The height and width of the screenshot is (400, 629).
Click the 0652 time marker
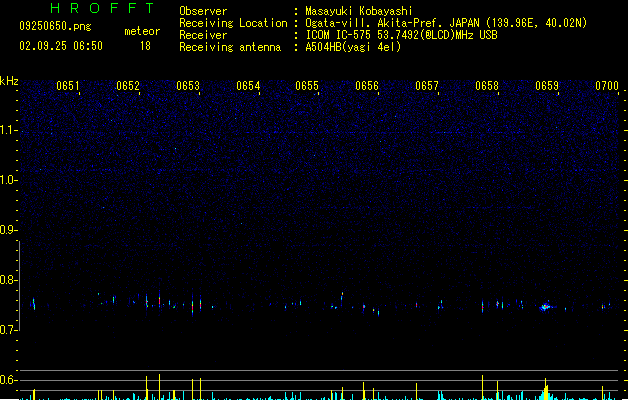128,86
